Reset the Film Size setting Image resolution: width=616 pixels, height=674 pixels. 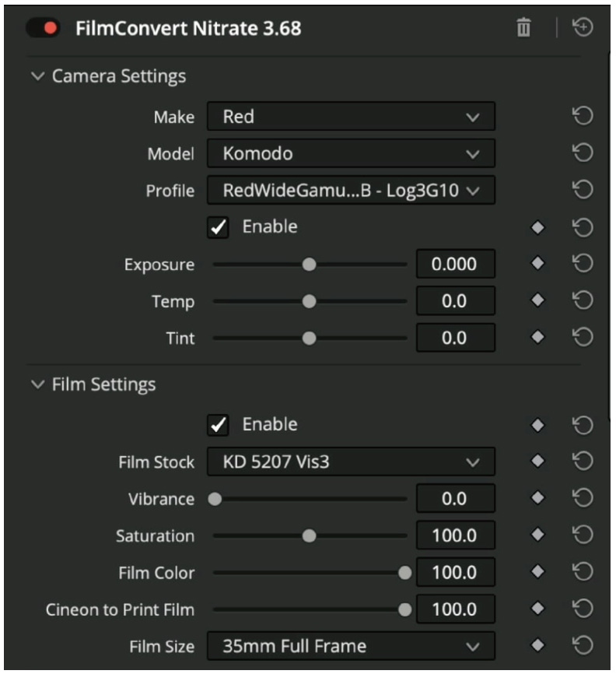click(583, 646)
